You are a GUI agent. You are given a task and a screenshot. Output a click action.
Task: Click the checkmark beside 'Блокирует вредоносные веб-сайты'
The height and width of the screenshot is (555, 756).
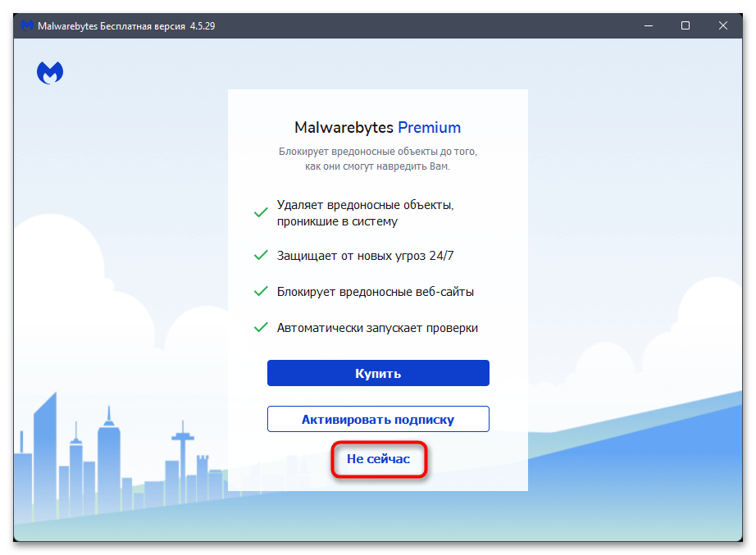coord(261,291)
